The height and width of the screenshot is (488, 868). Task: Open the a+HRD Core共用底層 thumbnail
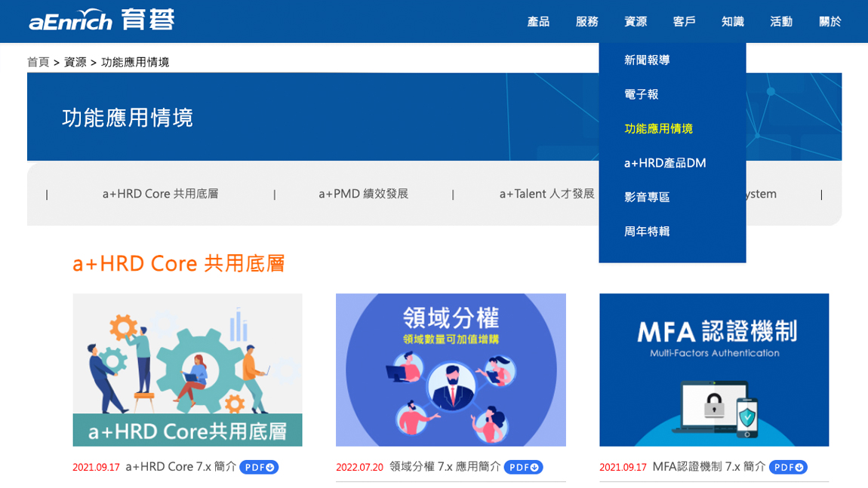pos(188,370)
